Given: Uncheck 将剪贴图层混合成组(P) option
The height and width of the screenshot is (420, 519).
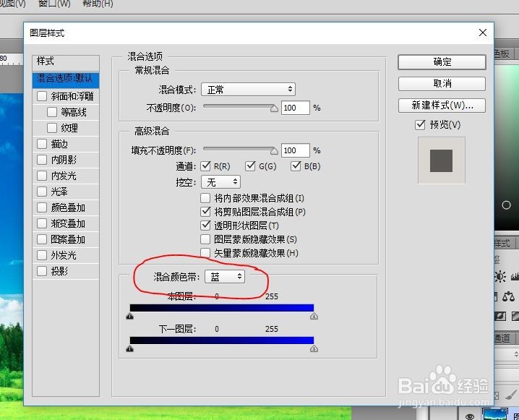Looking at the screenshot, I should click(205, 212).
